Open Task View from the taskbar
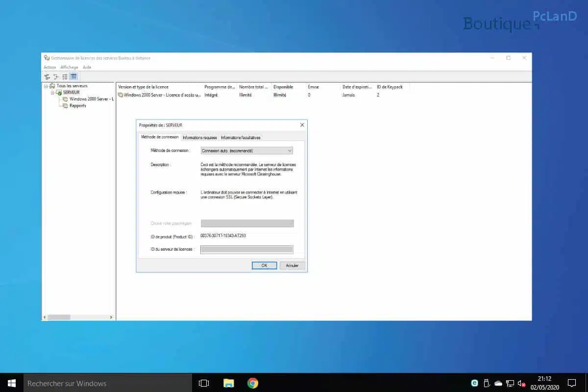The height and width of the screenshot is (392, 588). click(204, 383)
